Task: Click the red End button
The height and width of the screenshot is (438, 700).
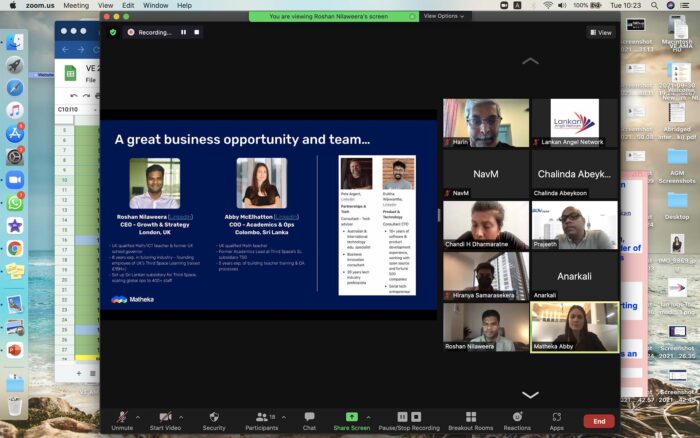Action: 598,421
